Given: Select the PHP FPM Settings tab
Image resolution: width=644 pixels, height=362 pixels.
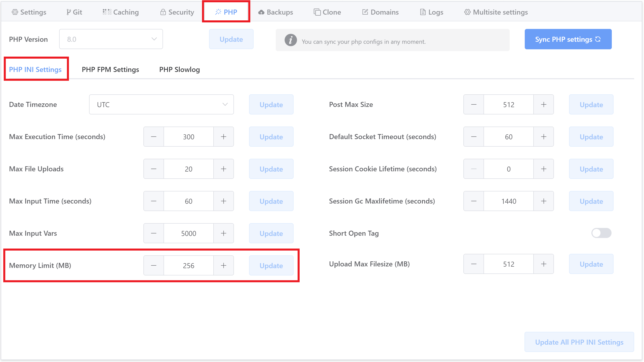Looking at the screenshot, I should [x=111, y=69].
